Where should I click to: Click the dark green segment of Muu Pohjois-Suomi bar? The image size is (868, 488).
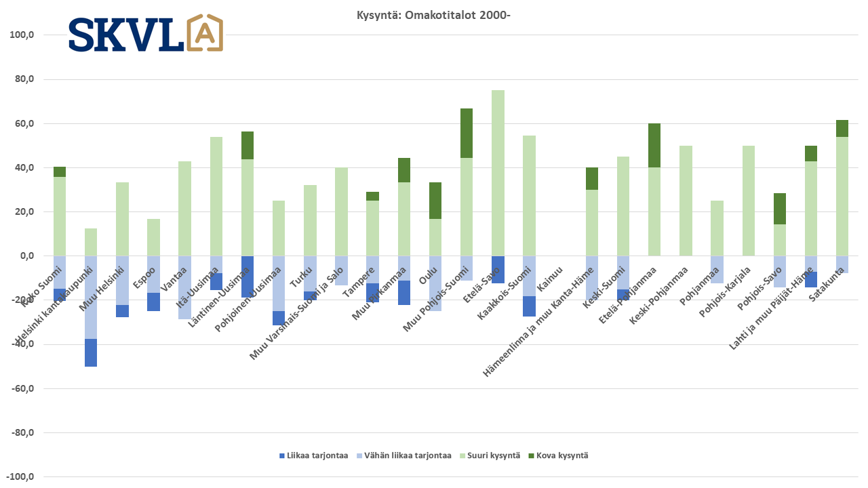click(x=467, y=133)
